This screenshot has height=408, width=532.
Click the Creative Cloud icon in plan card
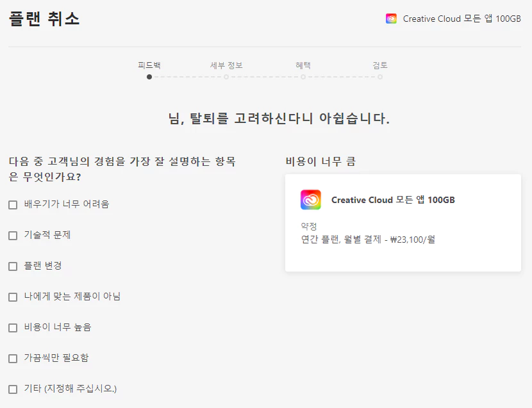point(311,200)
